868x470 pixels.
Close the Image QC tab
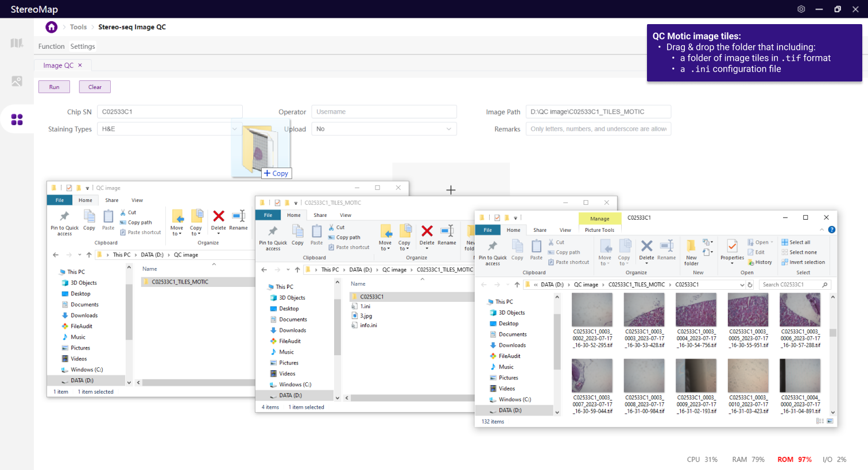(x=80, y=65)
